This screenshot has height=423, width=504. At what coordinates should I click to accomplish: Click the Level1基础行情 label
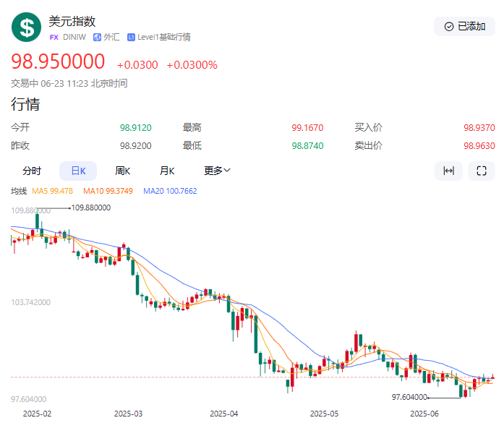pos(164,38)
